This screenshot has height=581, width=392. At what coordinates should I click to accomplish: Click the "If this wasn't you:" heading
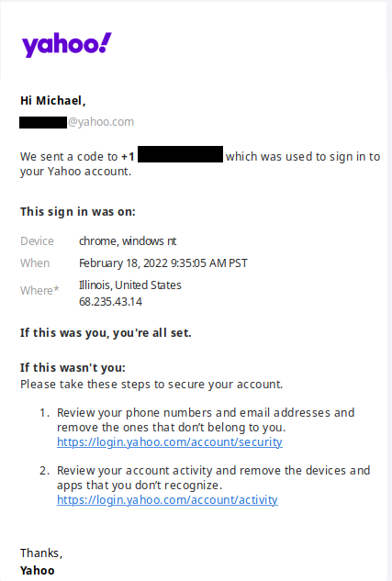click(x=73, y=368)
